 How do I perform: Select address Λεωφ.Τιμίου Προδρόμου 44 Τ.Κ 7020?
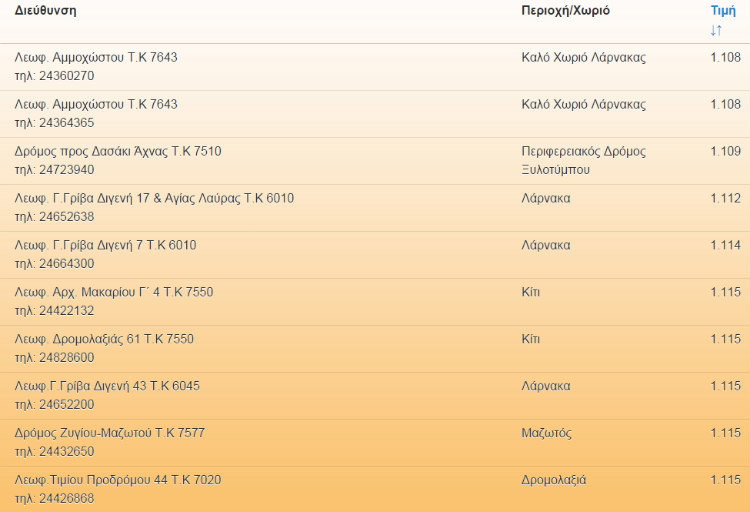click(118, 480)
